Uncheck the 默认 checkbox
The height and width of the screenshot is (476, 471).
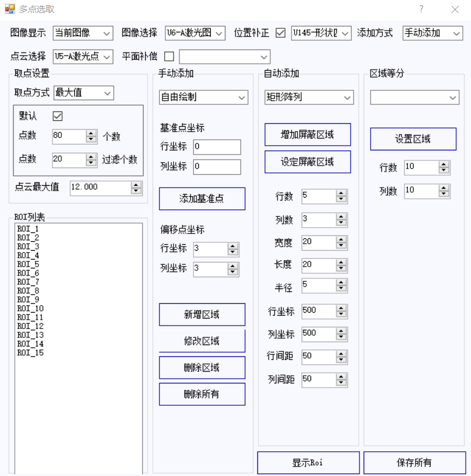58,116
